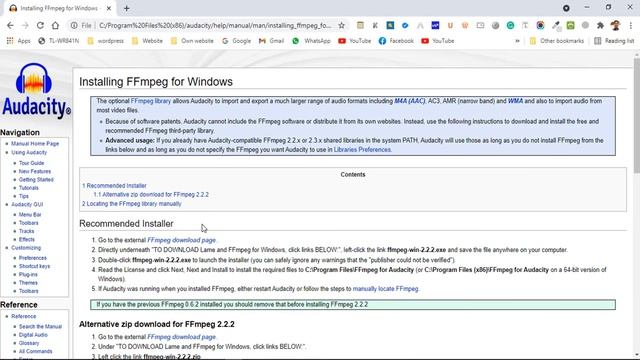This screenshot has height=360, width=640.
Task: Open the Audacity GUI link
Action: (27, 204)
